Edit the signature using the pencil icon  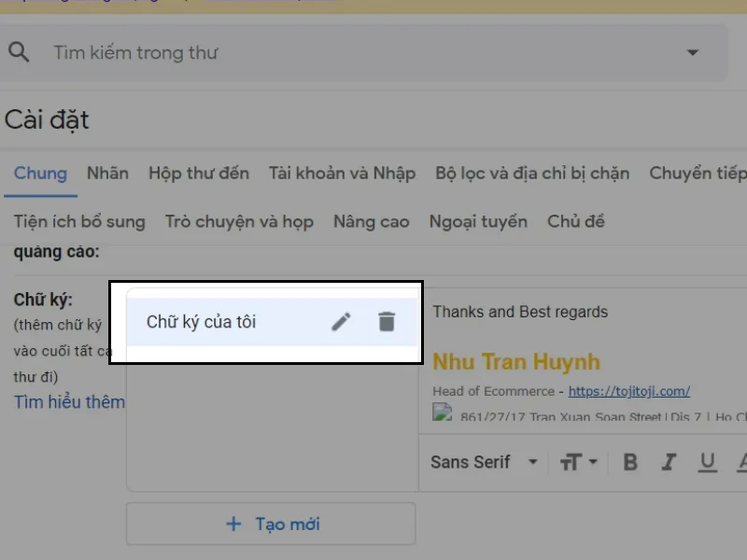tap(342, 321)
